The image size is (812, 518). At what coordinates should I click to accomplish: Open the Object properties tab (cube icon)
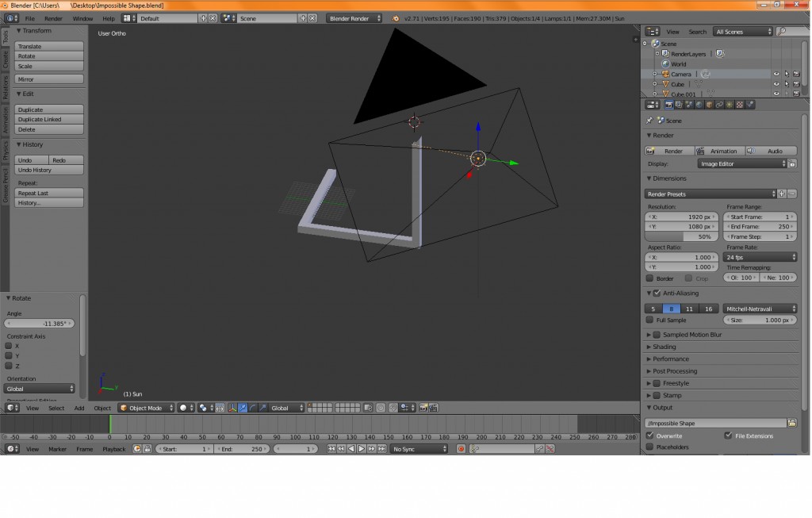point(709,104)
